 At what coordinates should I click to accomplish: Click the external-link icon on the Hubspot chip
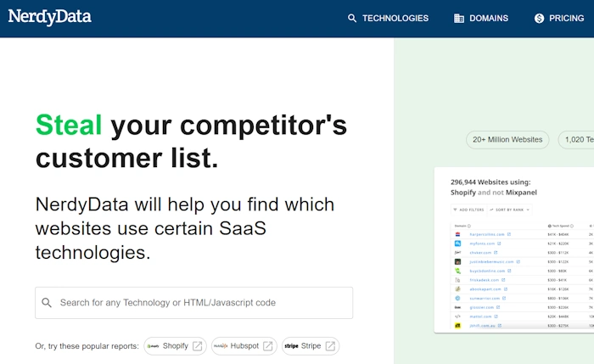click(x=268, y=346)
